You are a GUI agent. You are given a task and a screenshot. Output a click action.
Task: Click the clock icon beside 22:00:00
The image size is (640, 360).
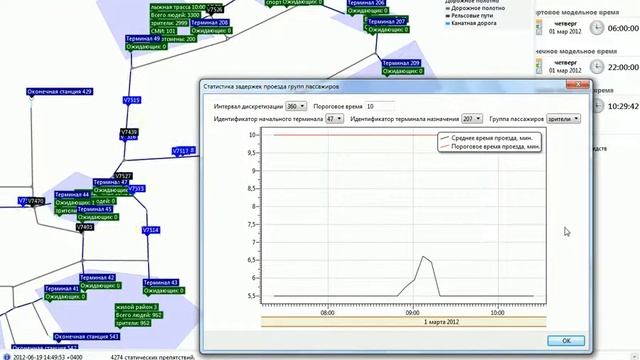pos(597,67)
